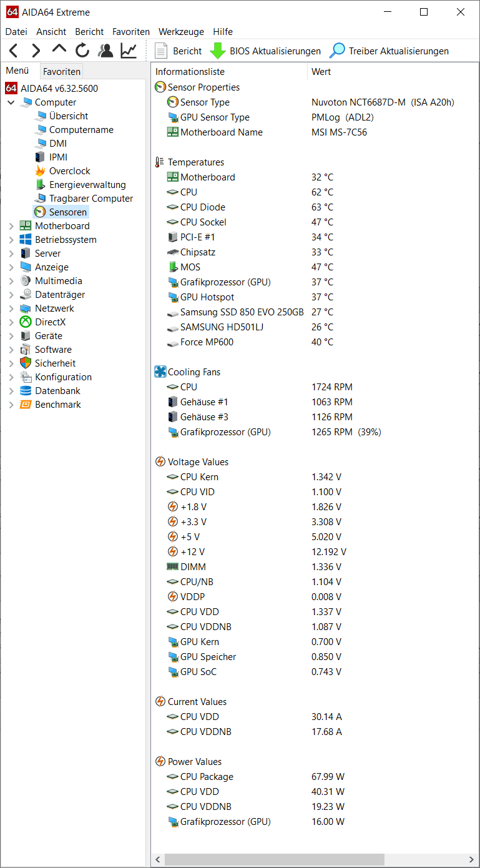Click the Wert column header
The image size is (480, 868).
[321, 72]
